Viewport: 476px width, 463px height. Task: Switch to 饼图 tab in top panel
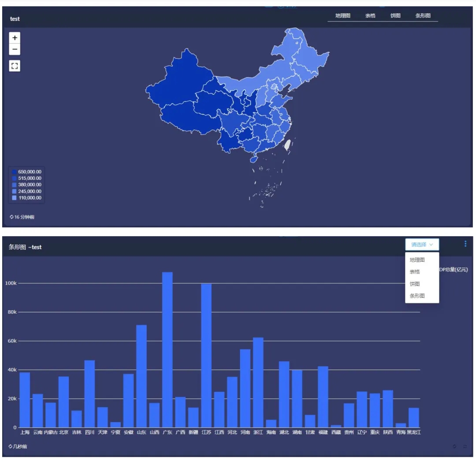point(395,16)
